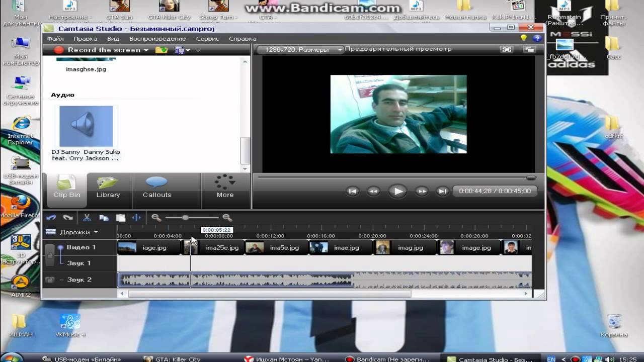This screenshot has height=362, width=644.
Task: Open Internet Explorer desktop icon
Action: pos(21,130)
